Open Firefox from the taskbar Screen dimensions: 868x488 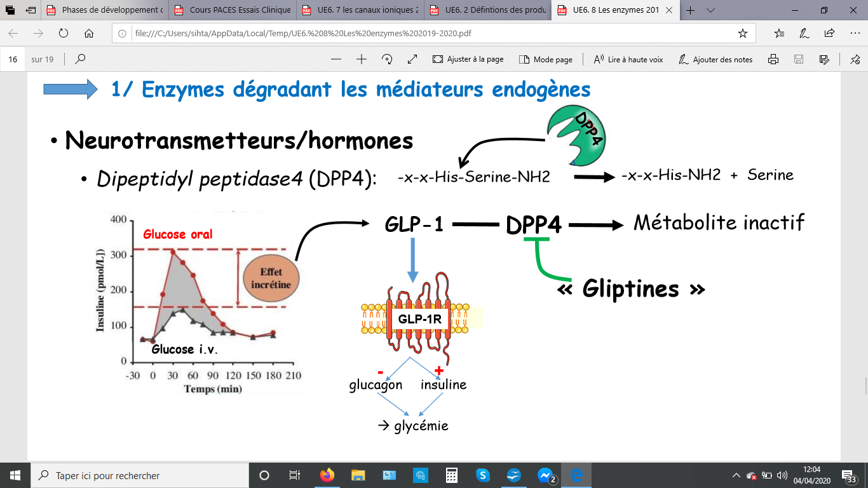327,475
